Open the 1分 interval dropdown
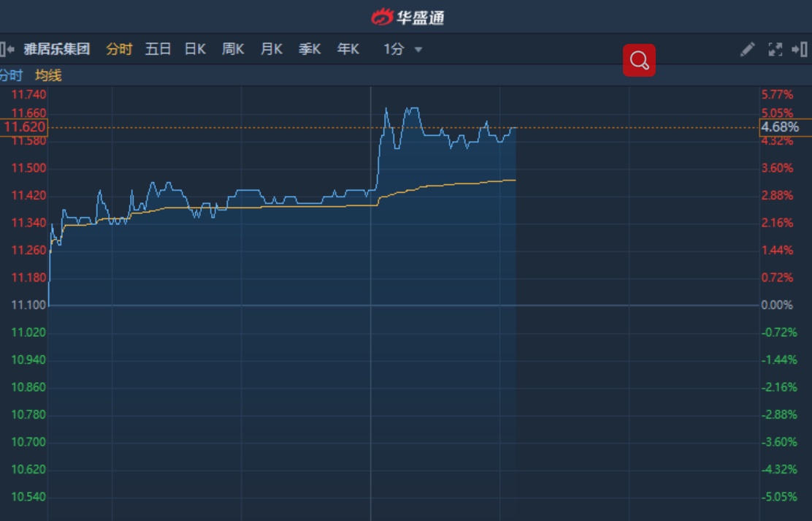 [403, 49]
